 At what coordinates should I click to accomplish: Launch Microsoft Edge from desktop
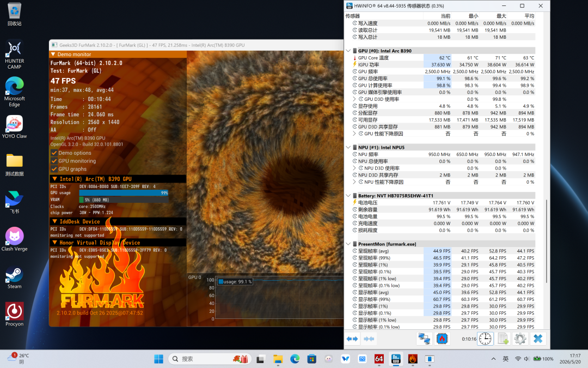(14, 92)
